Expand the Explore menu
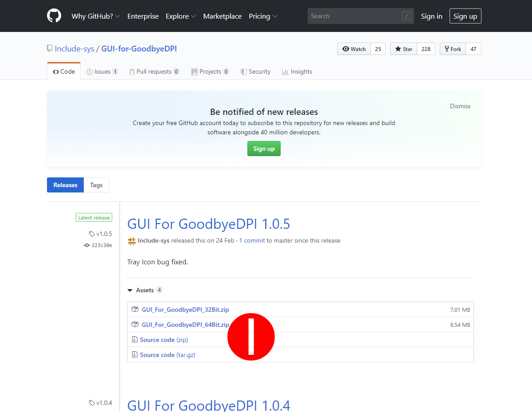The height and width of the screenshot is (412, 532). [181, 16]
